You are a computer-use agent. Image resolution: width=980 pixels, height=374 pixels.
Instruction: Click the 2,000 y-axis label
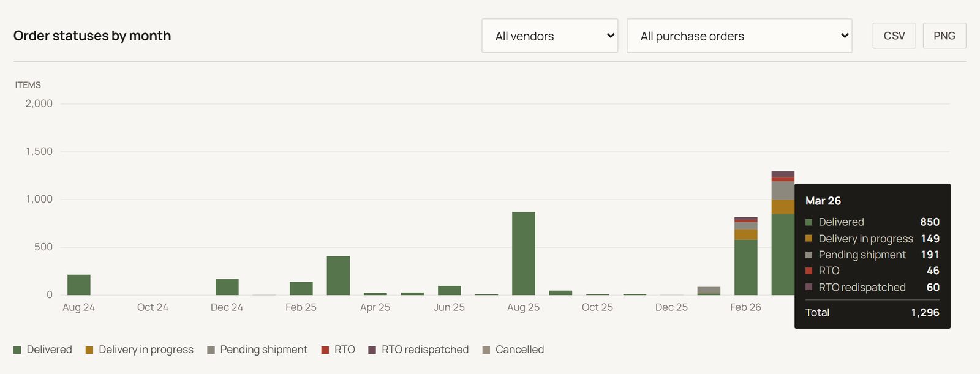click(x=39, y=103)
